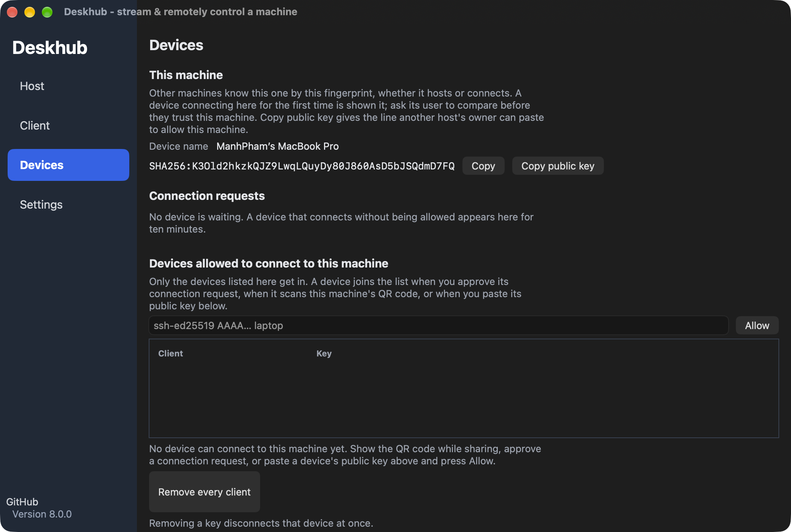Click 'Removing a key disconnects' note
This screenshot has width=791, height=532.
click(x=261, y=523)
